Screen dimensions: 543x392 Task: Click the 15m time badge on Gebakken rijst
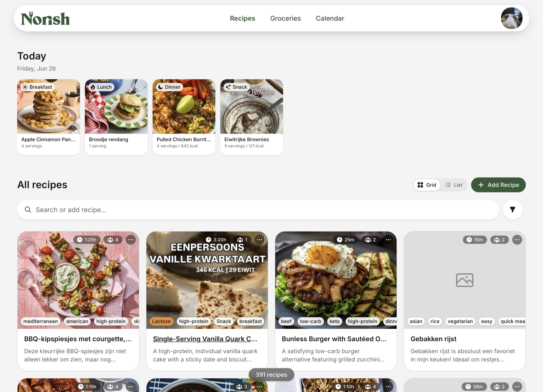click(475, 240)
